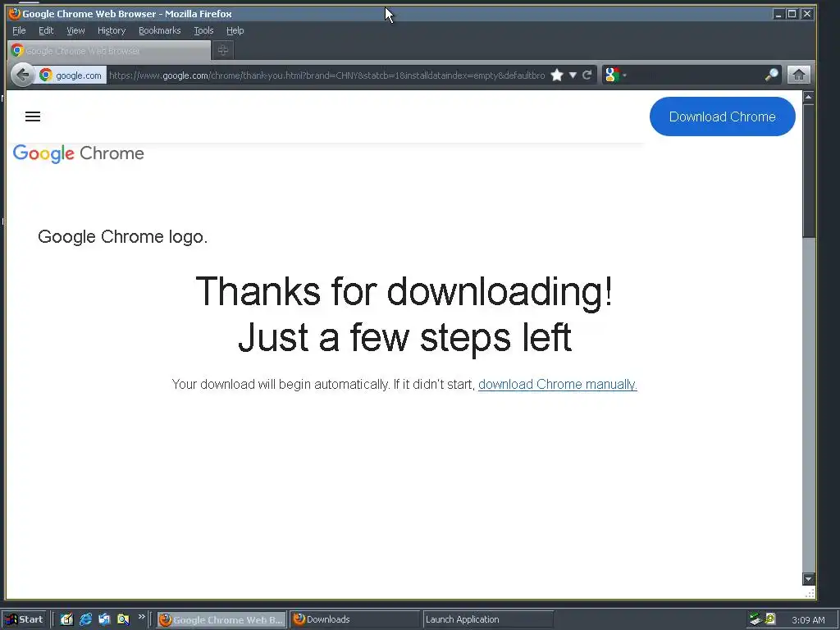Bookmark this page with the star icon
Viewport: 840px width, 630px height.
click(557, 75)
